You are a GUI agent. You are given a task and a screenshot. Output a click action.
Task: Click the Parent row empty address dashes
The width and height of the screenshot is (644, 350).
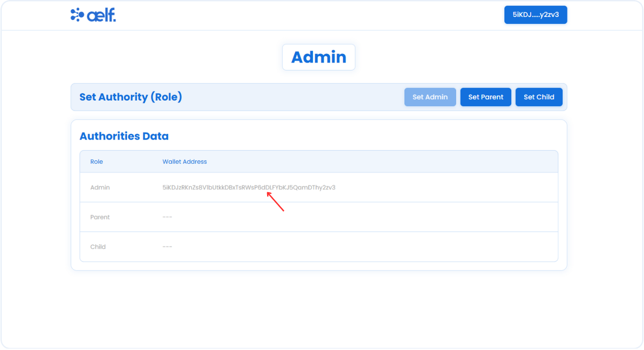[167, 217]
